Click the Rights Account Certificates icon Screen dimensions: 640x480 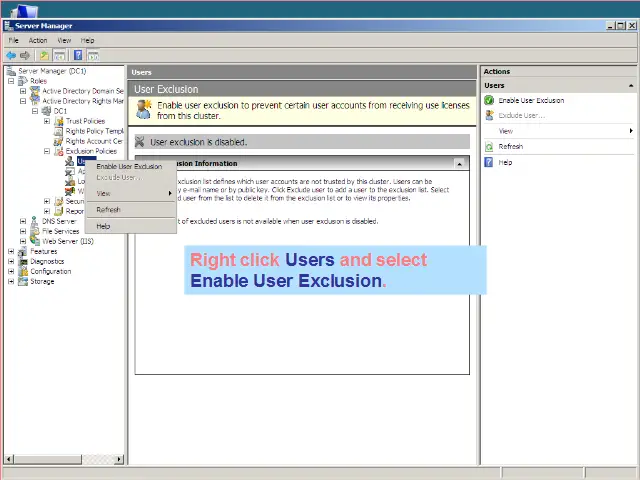click(x=59, y=141)
